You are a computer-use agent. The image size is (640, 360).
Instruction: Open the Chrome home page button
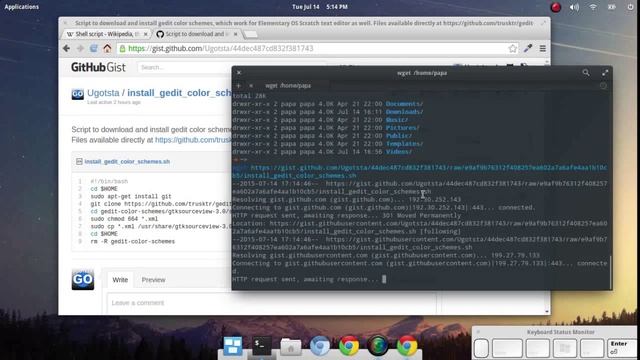pyautogui.click(x=107, y=49)
